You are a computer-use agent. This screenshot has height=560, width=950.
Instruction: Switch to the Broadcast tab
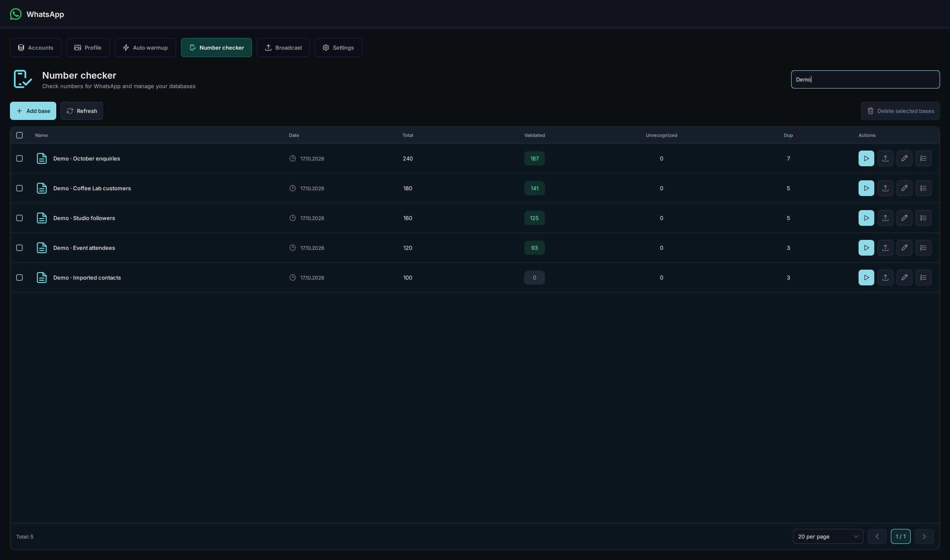pos(283,48)
